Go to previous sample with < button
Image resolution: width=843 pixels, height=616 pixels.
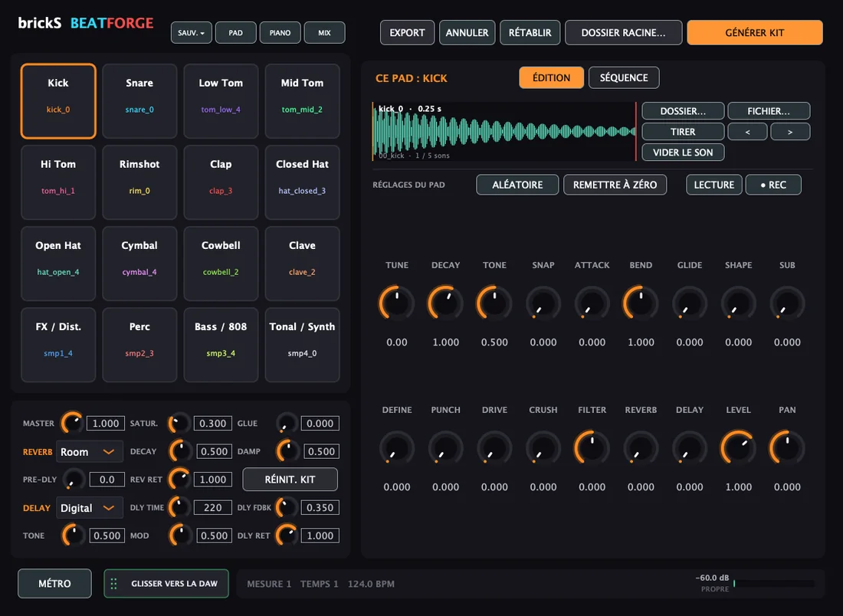(x=747, y=132)
